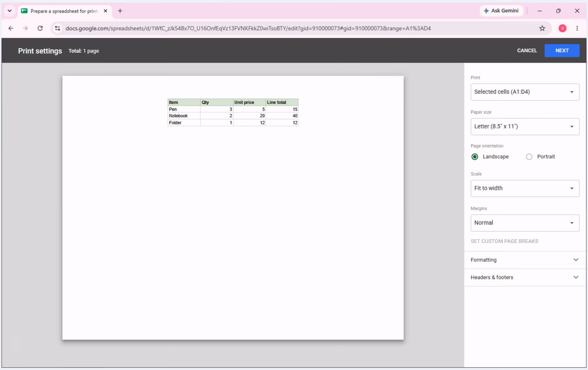588x370 pixels.
Task: Open the Scale dropdown
Action: pos(525,188)
